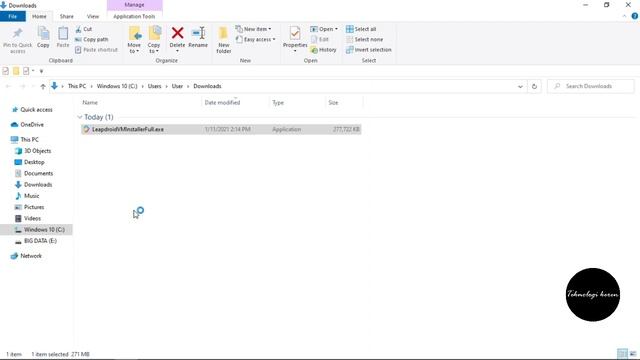Click the Up one level arrow

pyautogui.click(x=43, y=86)
